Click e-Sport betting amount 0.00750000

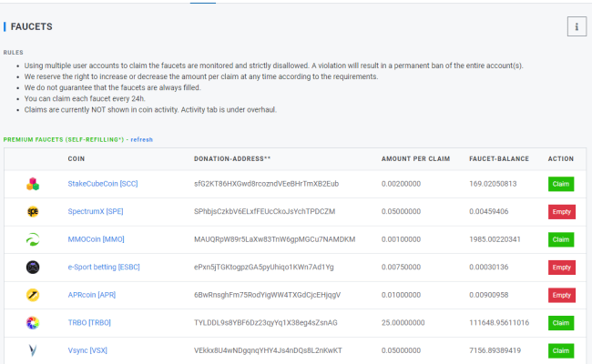pyautogui.click(x=401, y=267)
